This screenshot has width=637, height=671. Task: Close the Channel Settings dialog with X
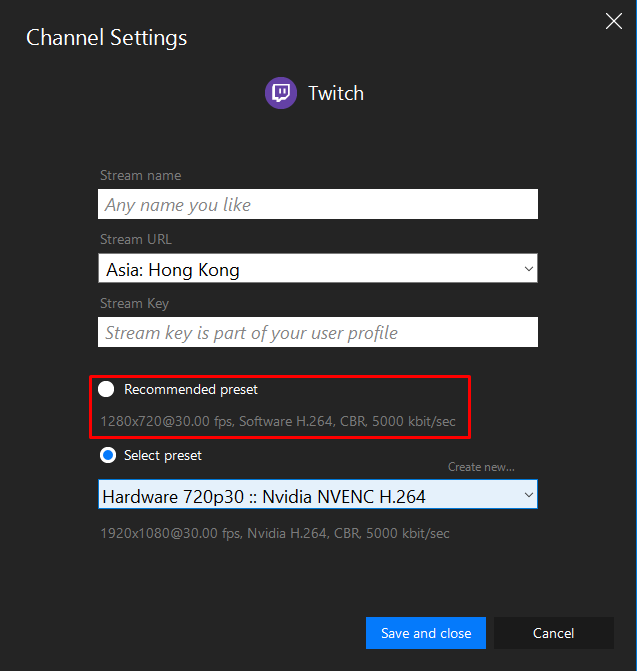(x=613, y=21)
